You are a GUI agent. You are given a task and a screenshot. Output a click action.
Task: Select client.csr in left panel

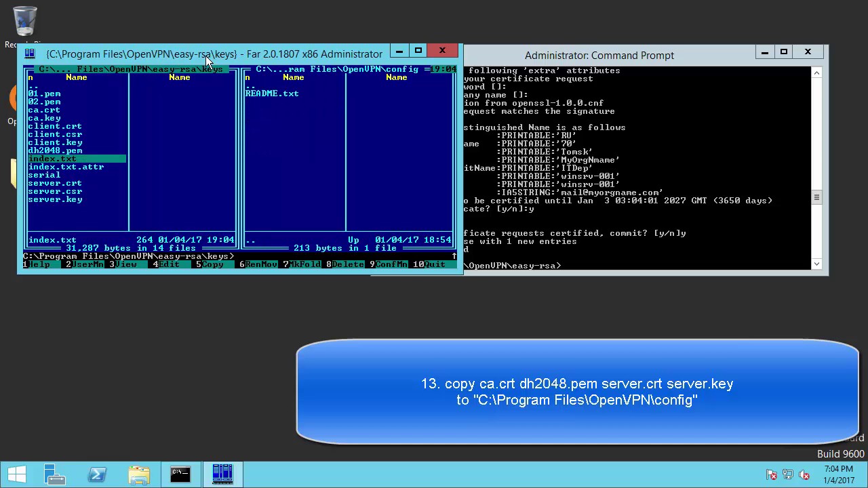coord(55,134)
